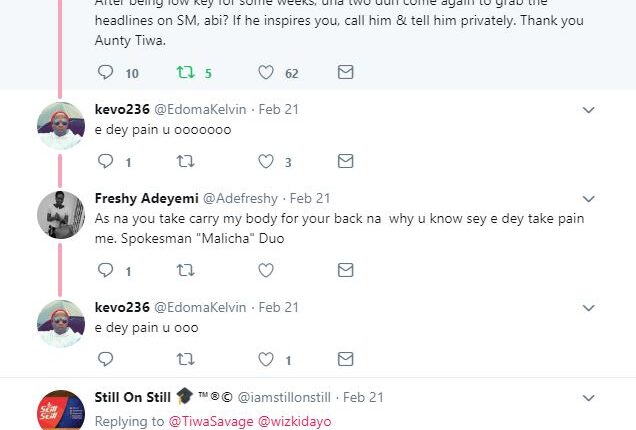Like kevo236 tweet with 3 likes
Screen dimensions: 636x430
tap(266, 161)
